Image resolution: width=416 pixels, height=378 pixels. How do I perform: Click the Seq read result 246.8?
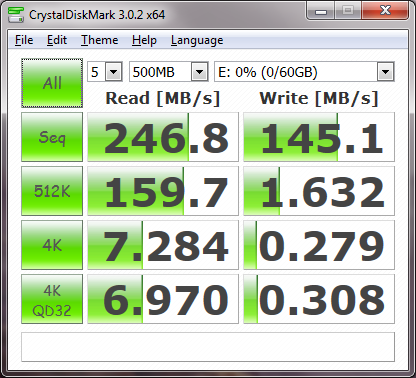(163, 137)
